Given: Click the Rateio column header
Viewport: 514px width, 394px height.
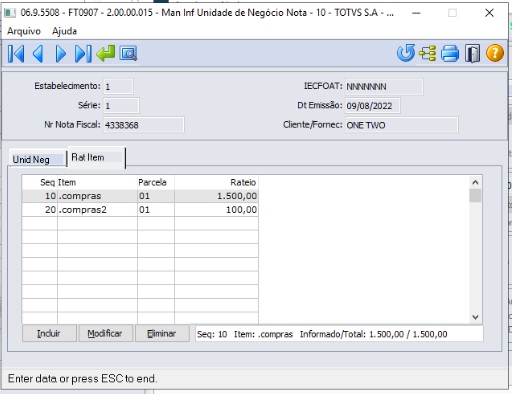Looking at the screenshot, I should (x=216, y=182).
